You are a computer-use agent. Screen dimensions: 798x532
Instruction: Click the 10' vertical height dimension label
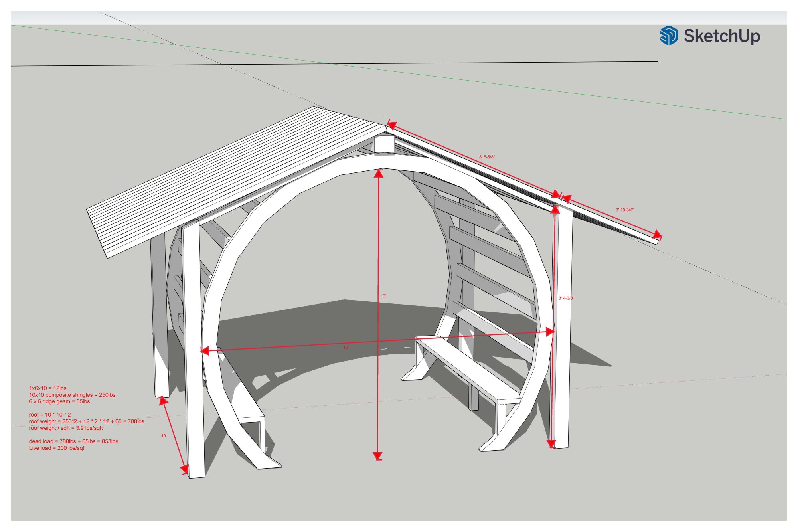(383, 296)
